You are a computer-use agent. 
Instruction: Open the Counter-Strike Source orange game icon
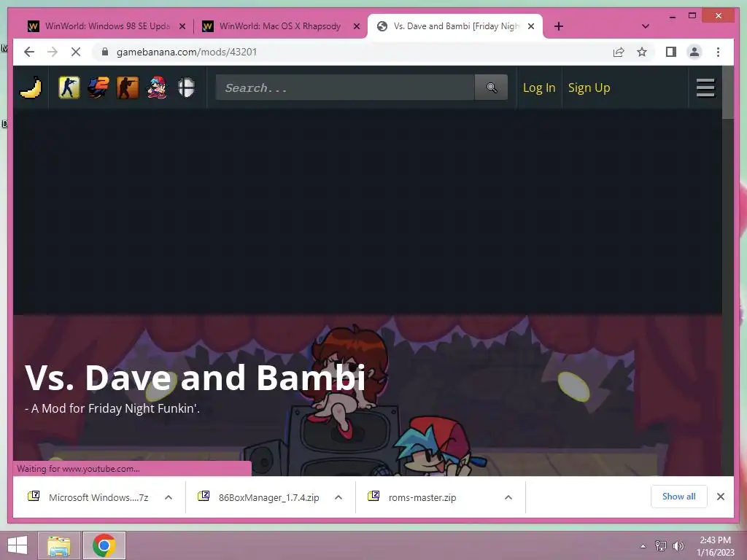(128, 87)
